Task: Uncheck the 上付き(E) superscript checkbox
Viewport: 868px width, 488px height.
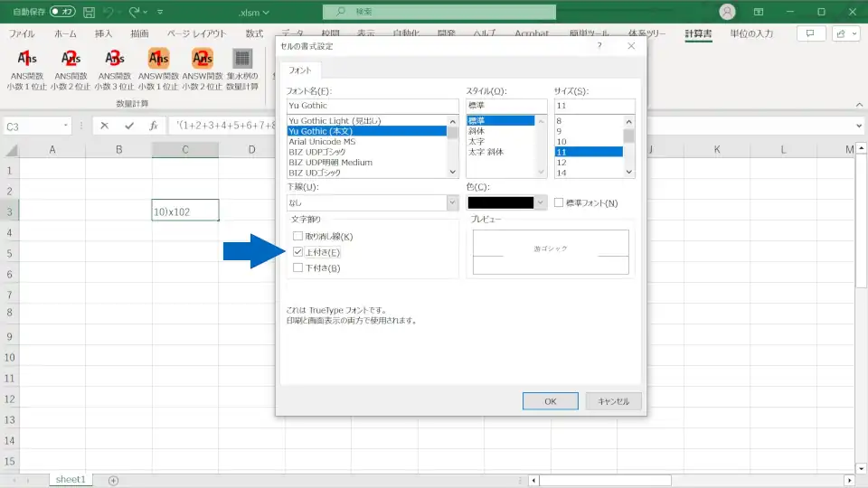Action: (297, 252)
